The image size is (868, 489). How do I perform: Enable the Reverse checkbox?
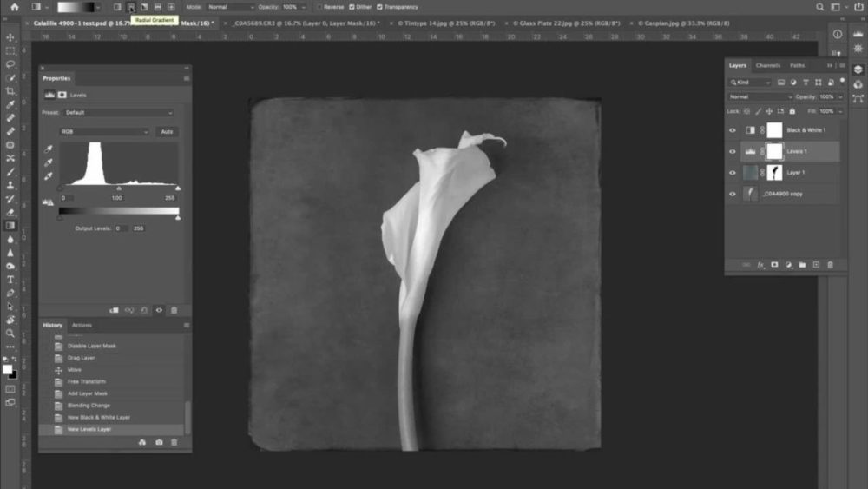tap(319, 7)
